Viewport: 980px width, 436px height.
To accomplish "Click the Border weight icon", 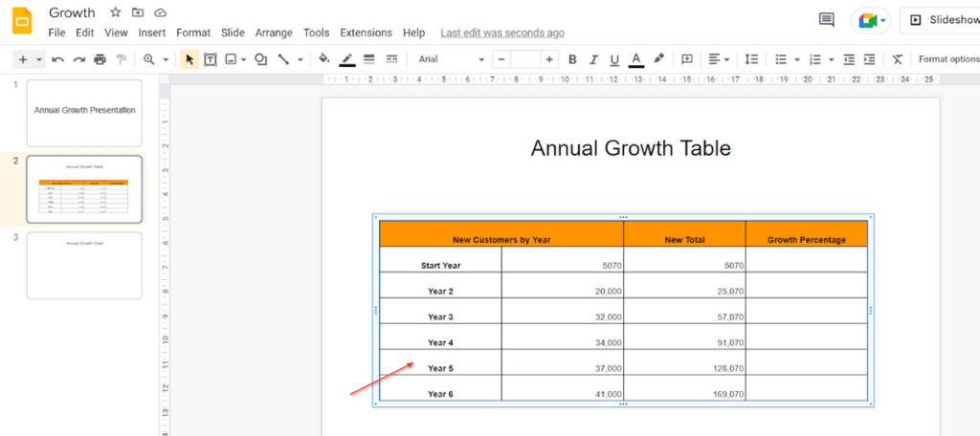I will click(368, 59).
